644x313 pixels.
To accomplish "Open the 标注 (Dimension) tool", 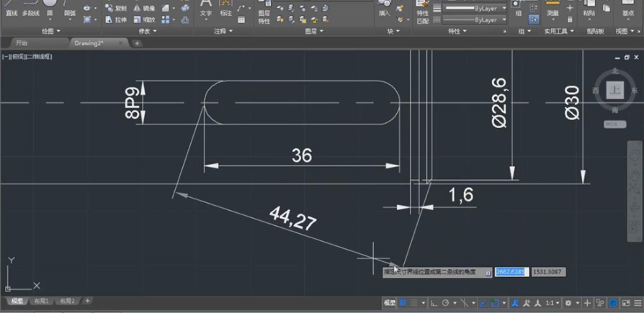I will point(226,8).
